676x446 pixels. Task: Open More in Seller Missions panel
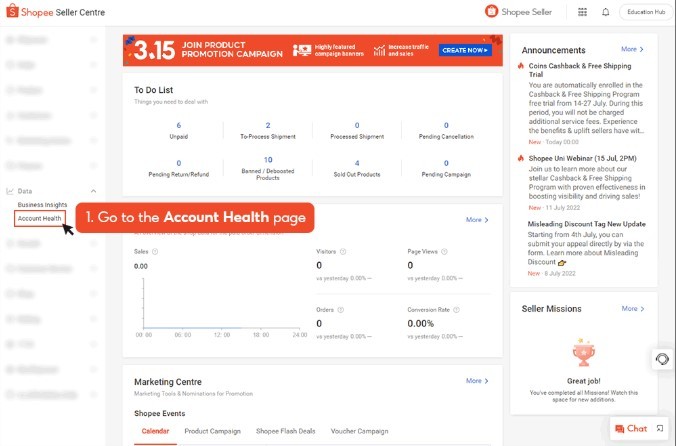pos(632,309)
